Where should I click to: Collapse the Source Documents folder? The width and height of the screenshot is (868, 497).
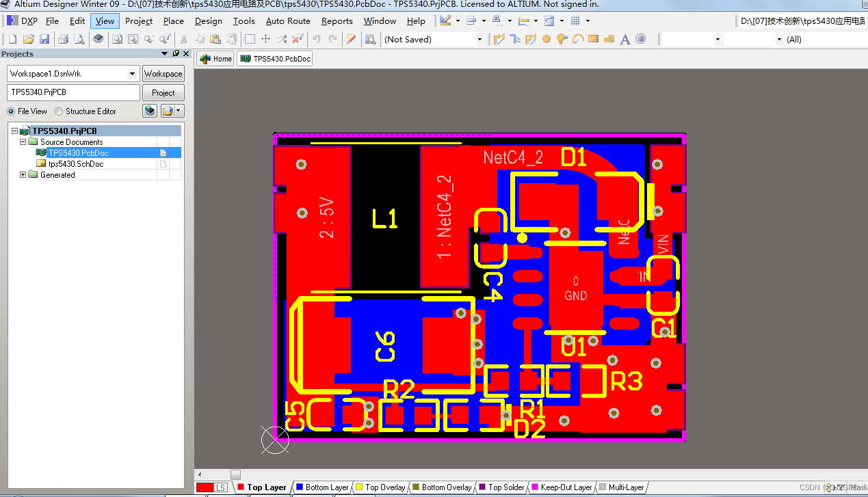point(23,141)
